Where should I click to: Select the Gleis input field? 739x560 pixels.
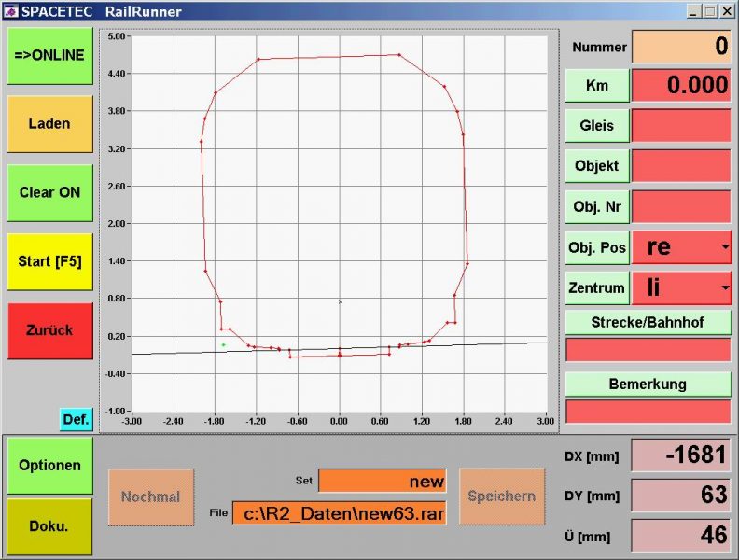pyautogui.click(x=681, y=125)
